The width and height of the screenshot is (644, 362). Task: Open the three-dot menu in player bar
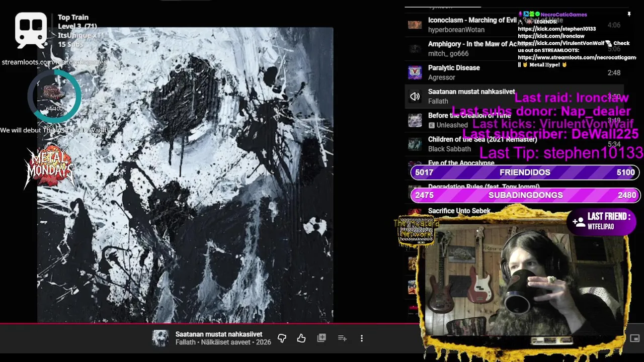pyautogui.click(x=361, y=338)
